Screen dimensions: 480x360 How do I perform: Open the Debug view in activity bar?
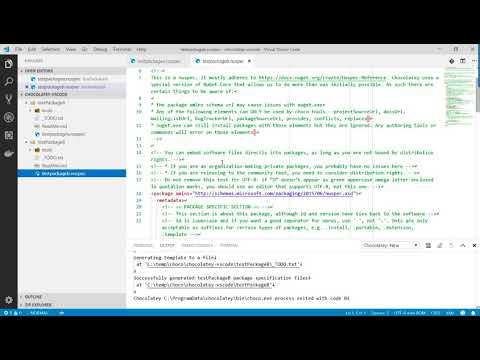[x=9, y=117]
